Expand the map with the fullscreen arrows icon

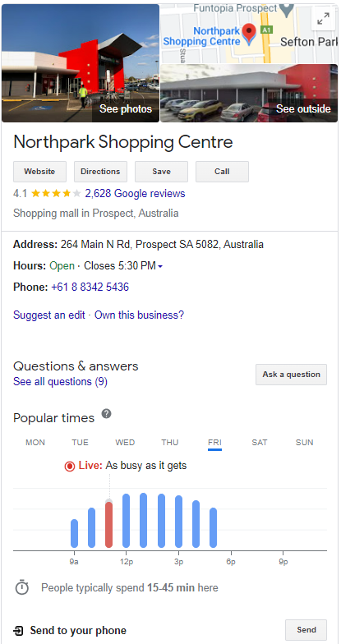324,19
